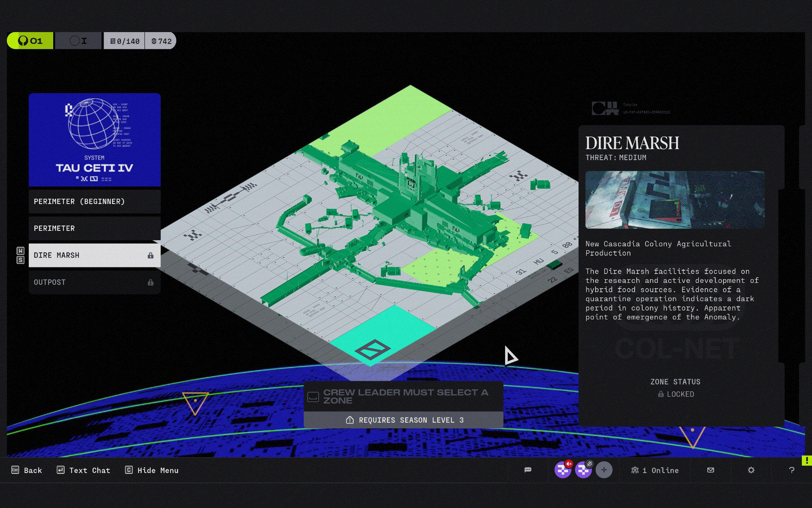Select the Perimeter (Beginner) zone
Viewport: 812px width, 508px height.
point(95,202)
